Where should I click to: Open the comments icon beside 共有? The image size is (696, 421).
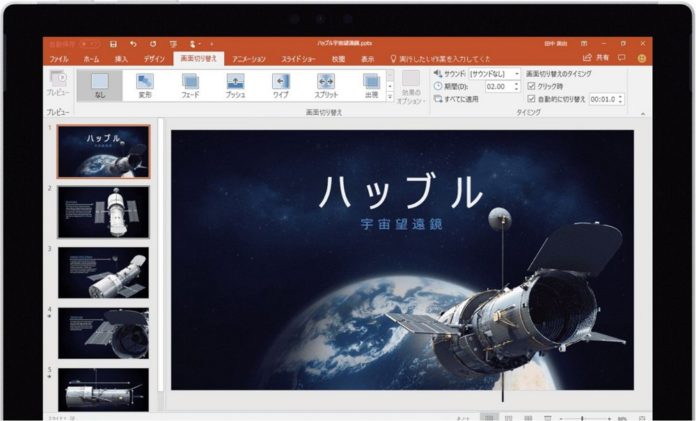pos(621,58)
